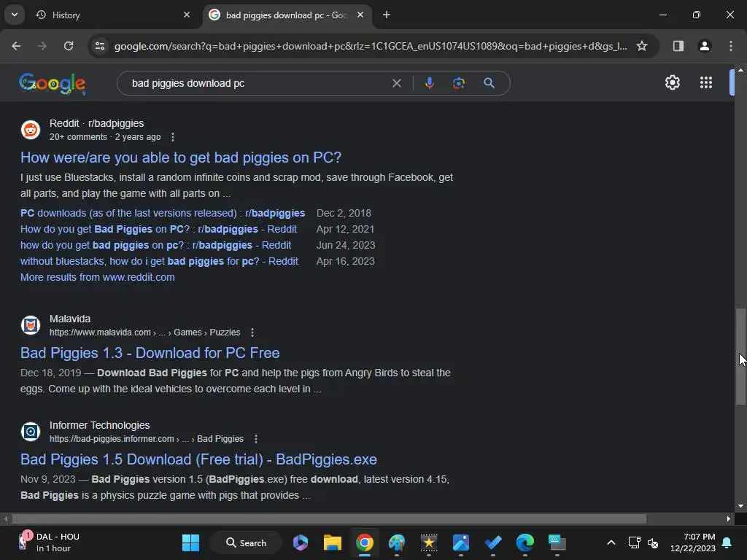Viewport: 747px width, 560px height.
Task: Open File Explorer from taskbar
Action: tap(333, 542)
